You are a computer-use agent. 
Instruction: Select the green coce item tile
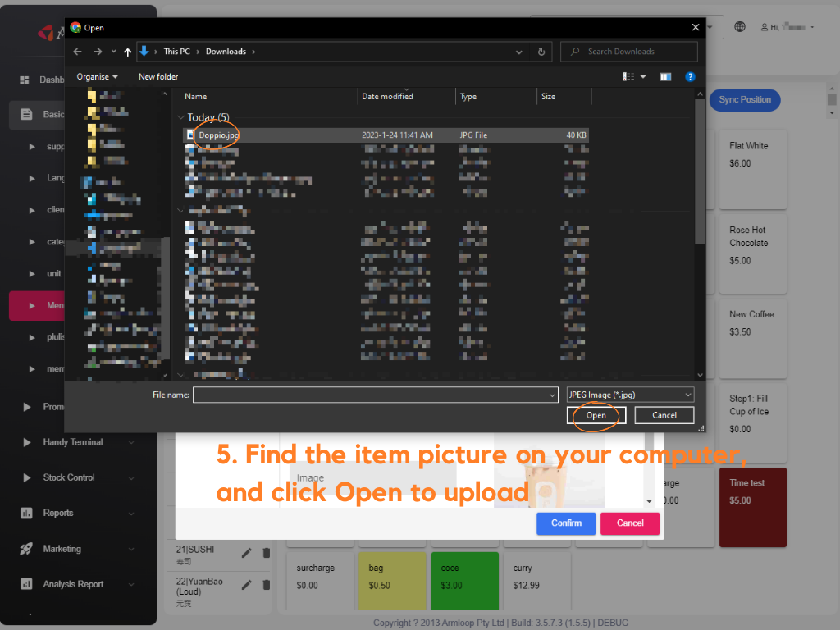coord(464,581)
